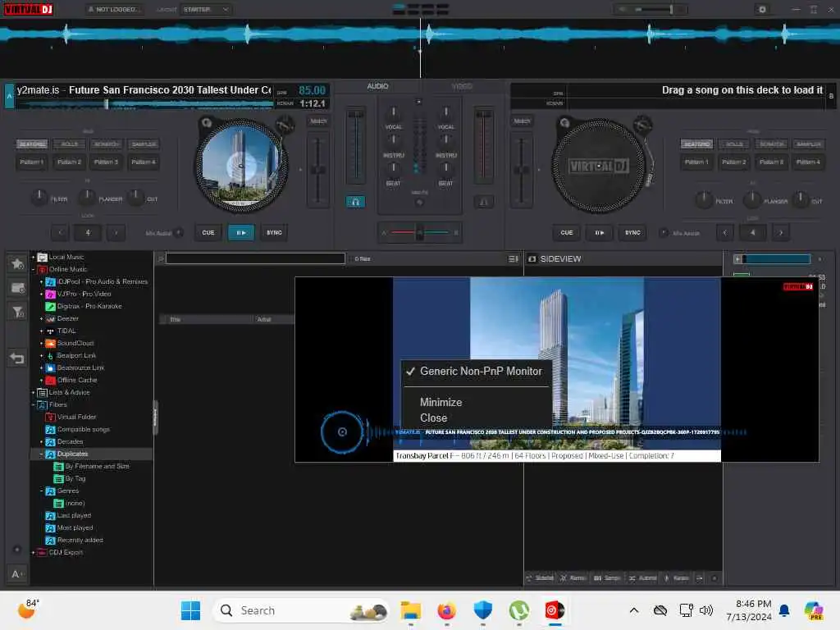Collapse the Duplicates filter node
The image size is (840, 630).
tap(41, 454)
